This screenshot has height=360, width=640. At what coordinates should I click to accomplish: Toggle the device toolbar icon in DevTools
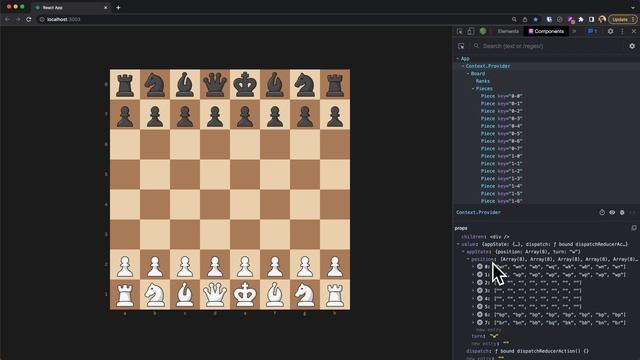pyautogui.click(x=471, y=31)
